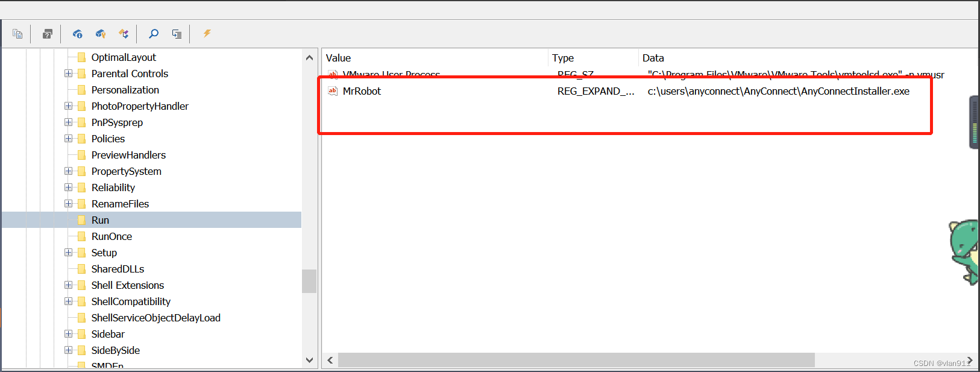This screenshot has height=372, width=980.
Task: Select the Shell Extensions key label
Action: tap(127, 285)
